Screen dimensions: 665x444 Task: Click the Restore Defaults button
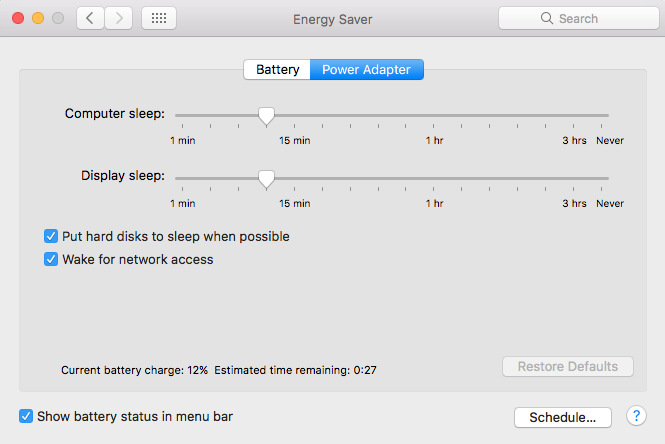pyautogui.click(x=568, y=366)
